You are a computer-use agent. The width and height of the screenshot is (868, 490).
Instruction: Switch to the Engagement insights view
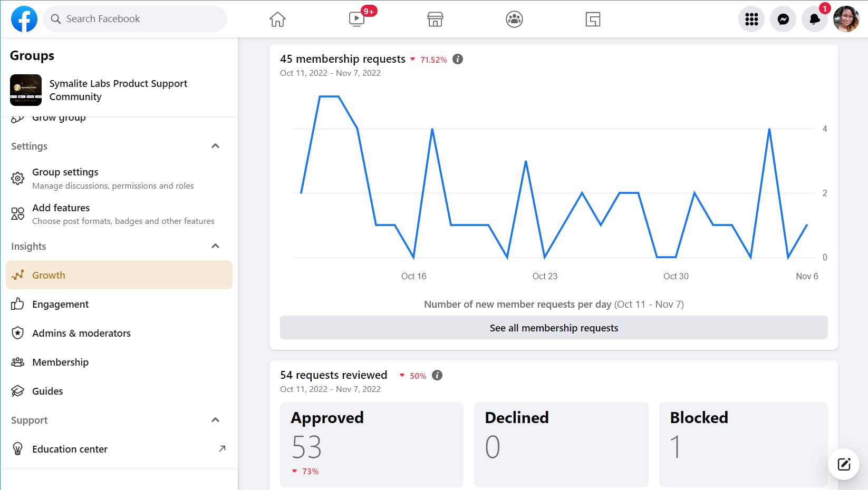point(60,304)
